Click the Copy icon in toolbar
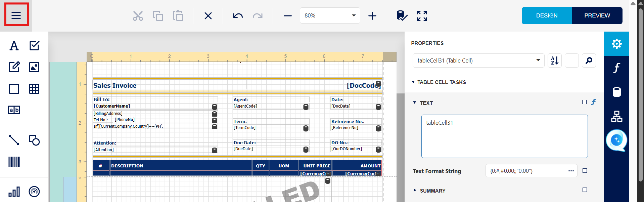The image size is (644, 202). [158, 16]
